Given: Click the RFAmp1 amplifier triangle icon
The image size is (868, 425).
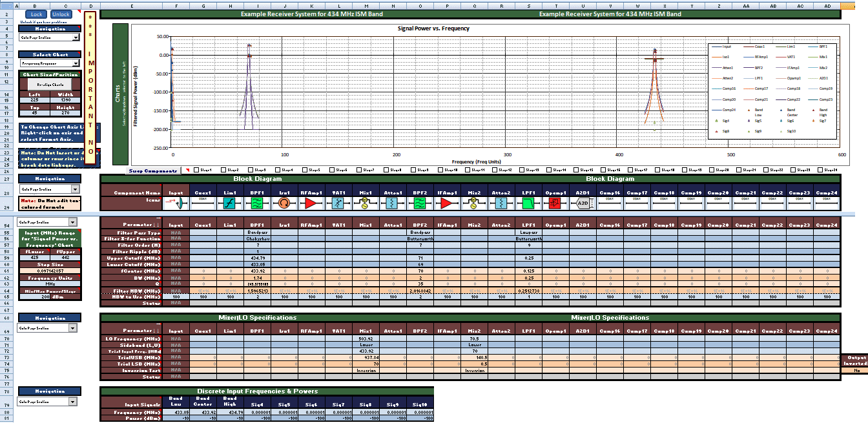Looking at the screenshot, I should pos(311,203).
